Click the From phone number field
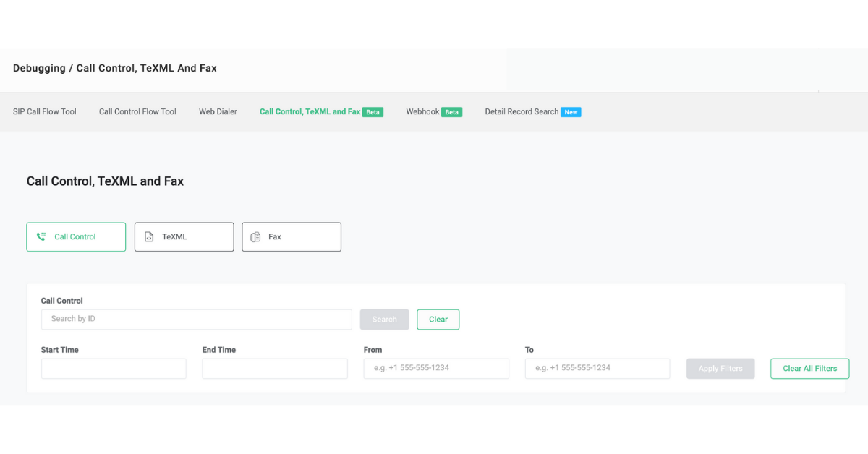The height and width of the screenshot is (454, 868). (x=436, y=368)
